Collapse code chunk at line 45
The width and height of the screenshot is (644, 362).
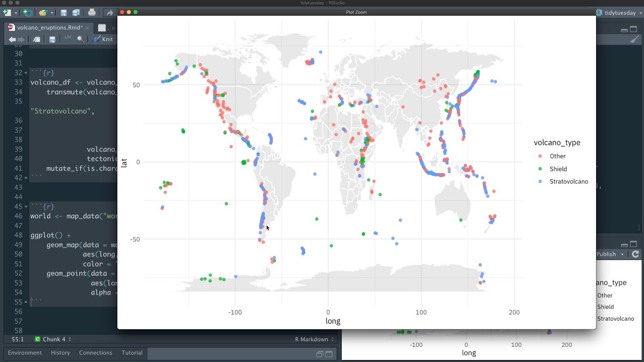tap(26, 207)
